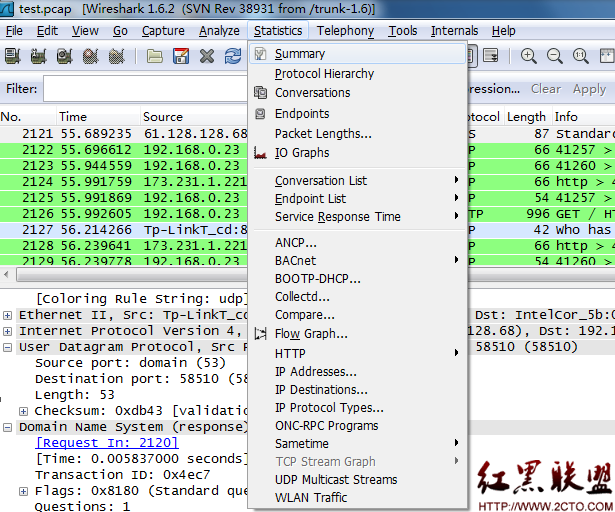Select packet 2126 with GET request
The image size is (615, 512).
pos(124,214)
